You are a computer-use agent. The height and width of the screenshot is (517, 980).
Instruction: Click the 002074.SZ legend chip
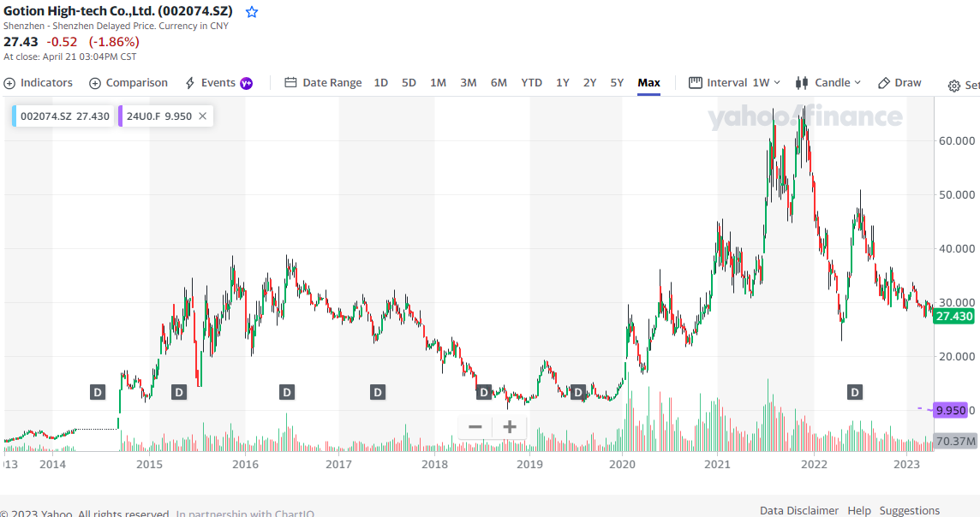64,116
